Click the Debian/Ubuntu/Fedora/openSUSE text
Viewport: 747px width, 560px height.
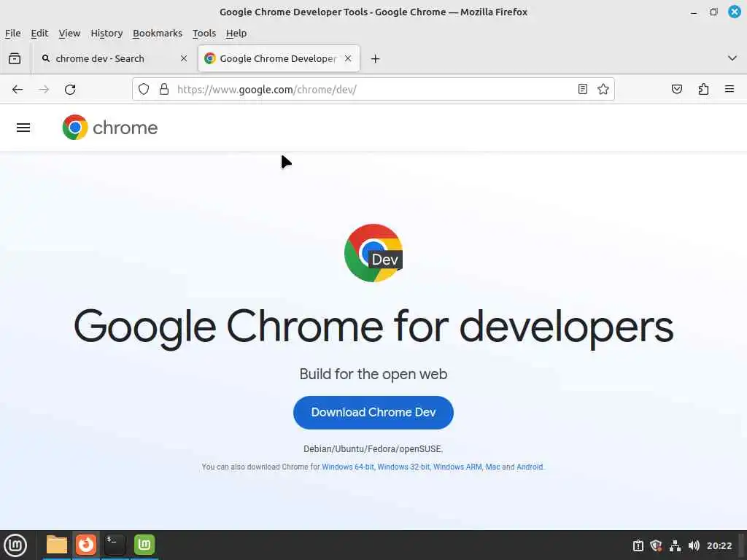(x=373, y=449)
